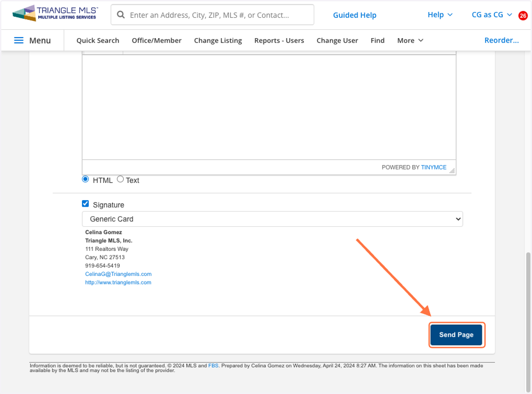The image size is (532, 394).
Task: Click the Celina Gomez signature name
Action: click(103, 232)
